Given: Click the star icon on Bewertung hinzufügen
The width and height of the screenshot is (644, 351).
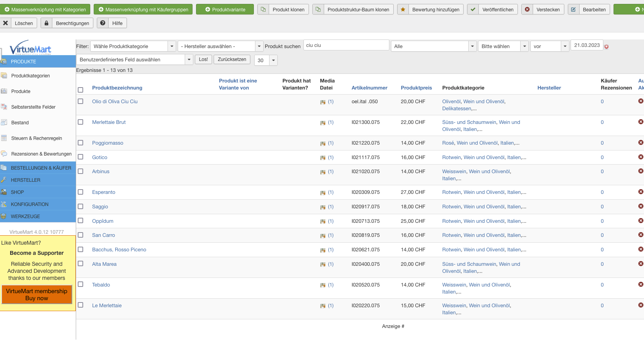Looking at the screenshot, I should pos(403,9).
